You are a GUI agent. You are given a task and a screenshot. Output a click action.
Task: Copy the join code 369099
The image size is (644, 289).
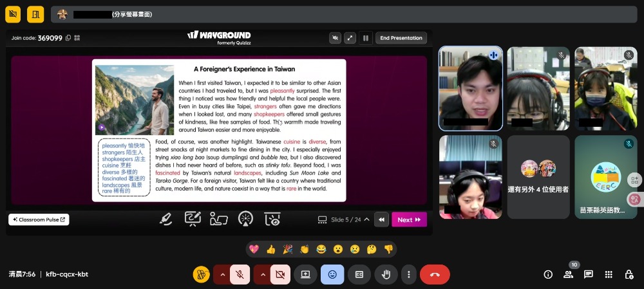click(68, 38)
